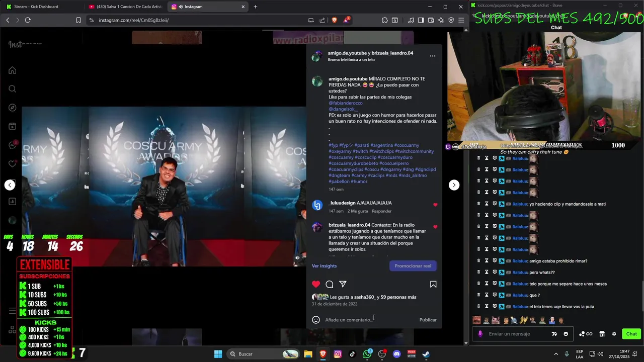The image size is (644, 362).
Task: Open brizuela_leandro.04 profile name in post header
Action: click(392, 53)
